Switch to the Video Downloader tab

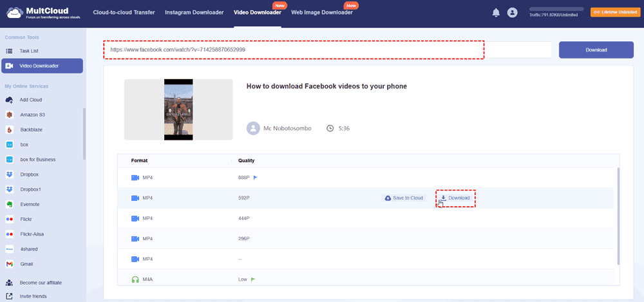coord(258,12)
